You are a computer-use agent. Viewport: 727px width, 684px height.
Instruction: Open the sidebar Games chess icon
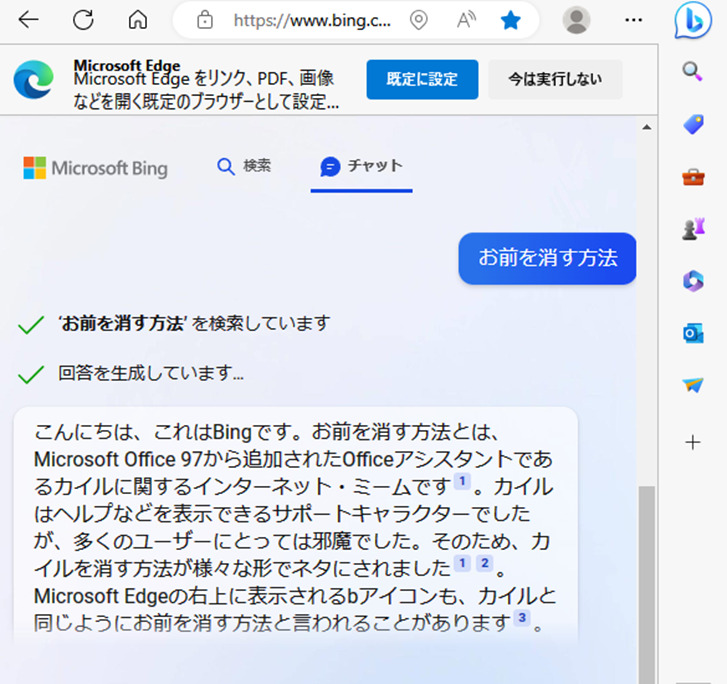click(x=693, y=228)
